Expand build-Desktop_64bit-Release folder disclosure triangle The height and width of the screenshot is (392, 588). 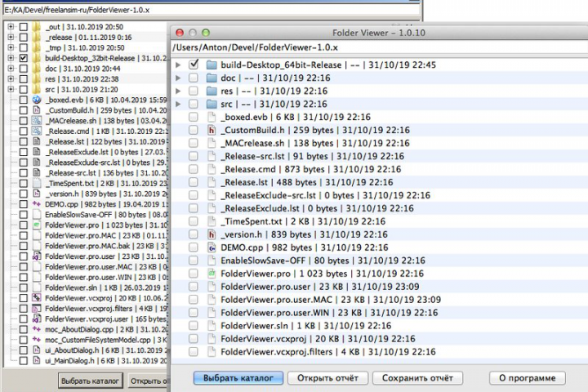coord(179,65)
